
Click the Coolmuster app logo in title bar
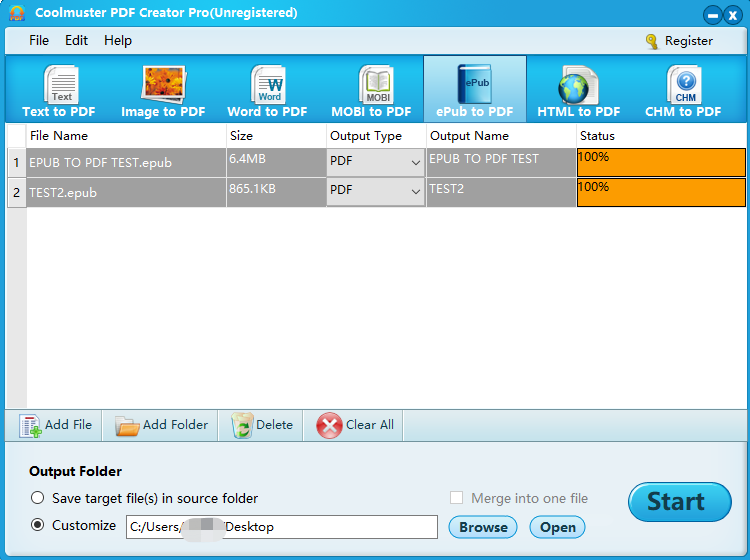tap(17, 13)
